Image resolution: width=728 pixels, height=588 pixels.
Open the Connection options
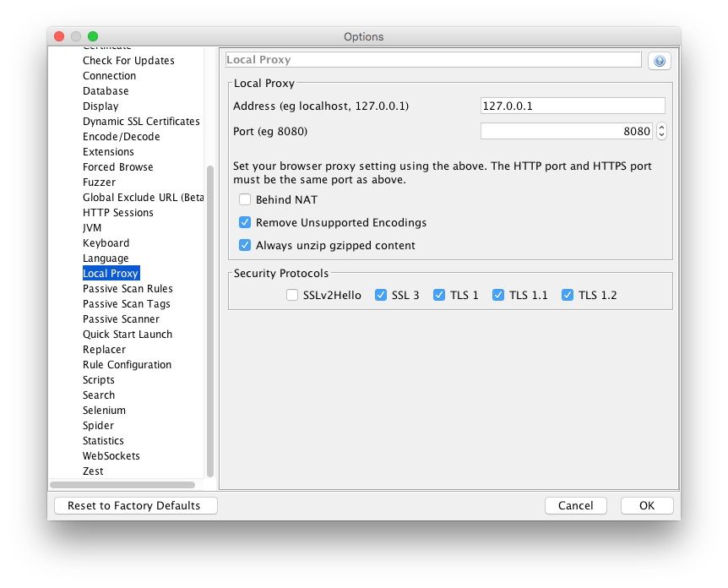[x=109, y=76]
